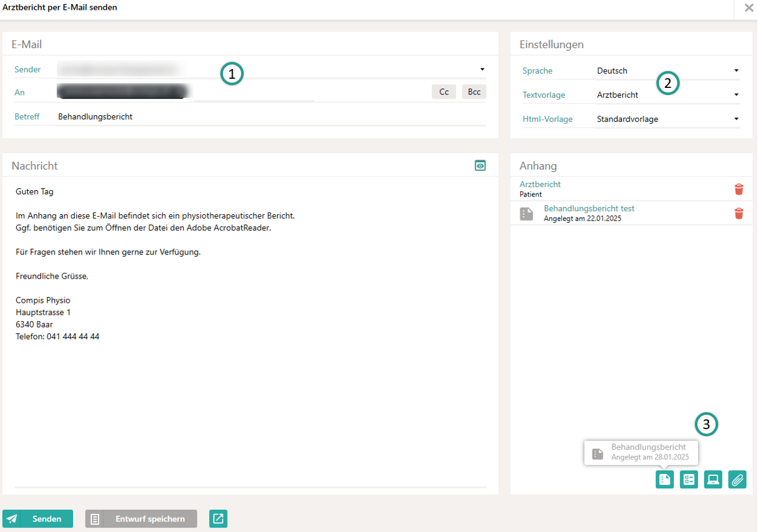Screen dimensions: 758x532
Task: Delete the Arztbericht attachment
Action: [x=738, y=189]
